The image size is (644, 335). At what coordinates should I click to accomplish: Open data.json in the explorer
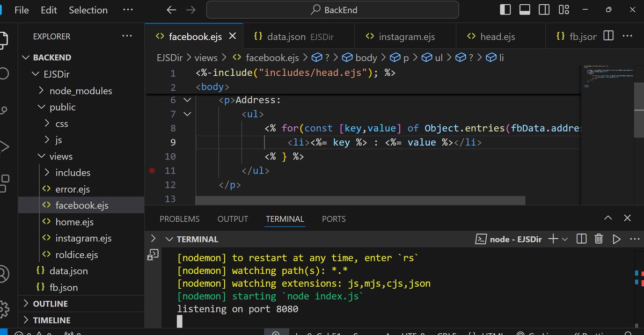(x=82, y=271)
